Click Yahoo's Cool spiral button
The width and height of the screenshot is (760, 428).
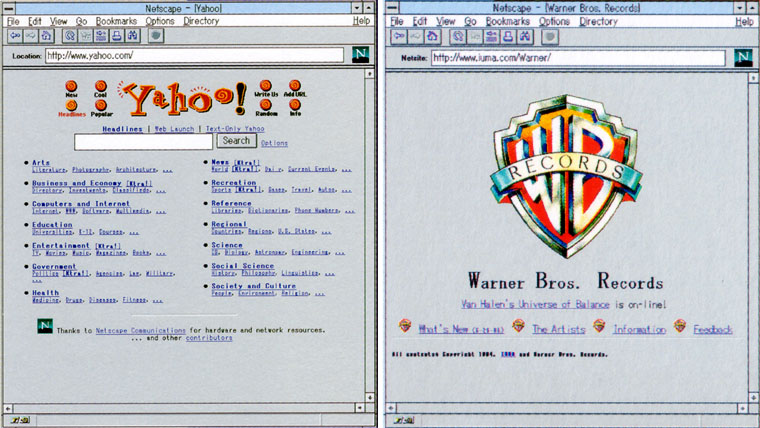tap(101, 86)
